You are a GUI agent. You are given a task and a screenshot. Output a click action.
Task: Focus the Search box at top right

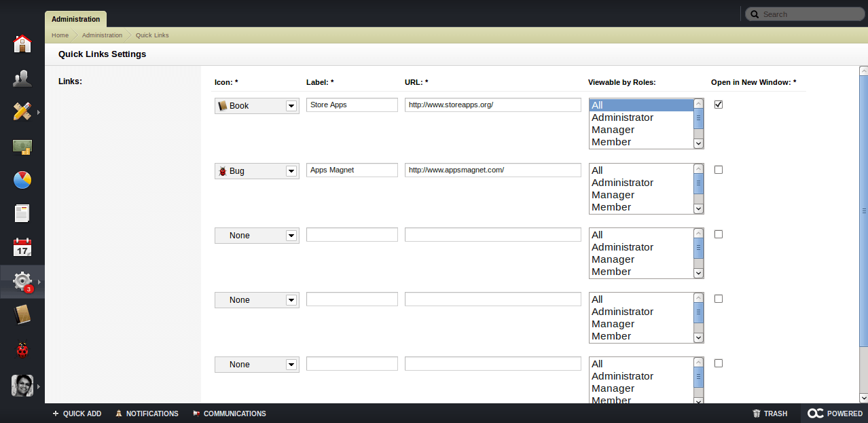click(804, 14)
